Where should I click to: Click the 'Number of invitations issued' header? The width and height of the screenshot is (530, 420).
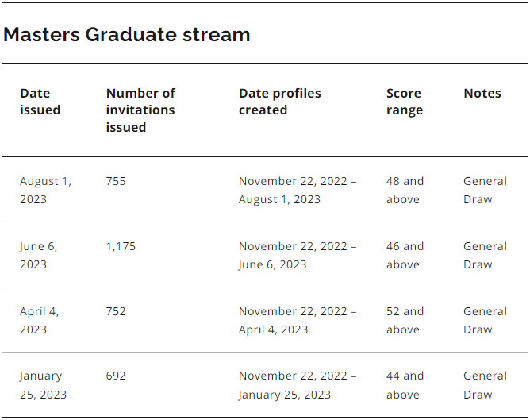click(x=140, y=110)
